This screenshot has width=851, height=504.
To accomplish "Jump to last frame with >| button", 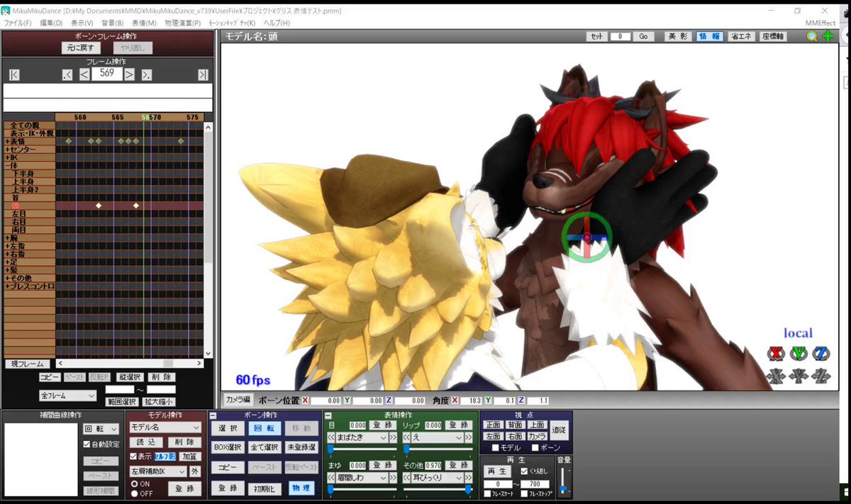I will pyautogui.click(x=203, y=74).
